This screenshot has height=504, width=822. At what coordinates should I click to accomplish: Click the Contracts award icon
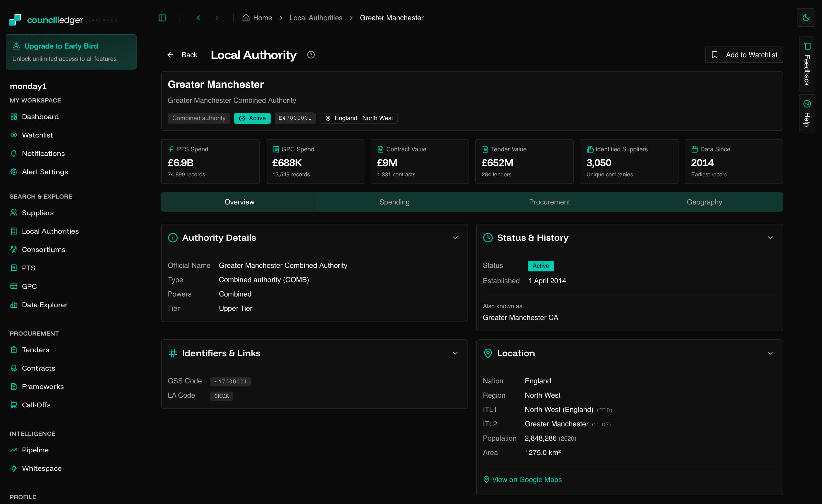(x=14, y=368)
